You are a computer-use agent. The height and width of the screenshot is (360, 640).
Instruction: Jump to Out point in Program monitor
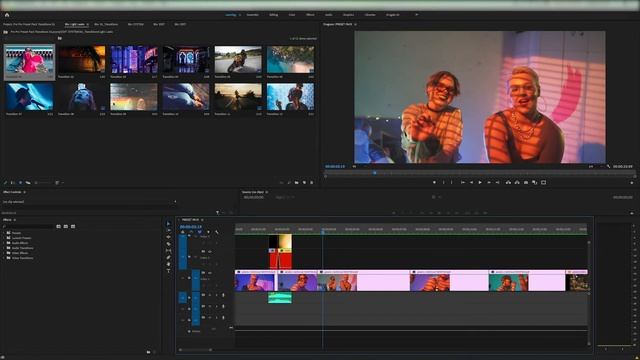point(498,182)
